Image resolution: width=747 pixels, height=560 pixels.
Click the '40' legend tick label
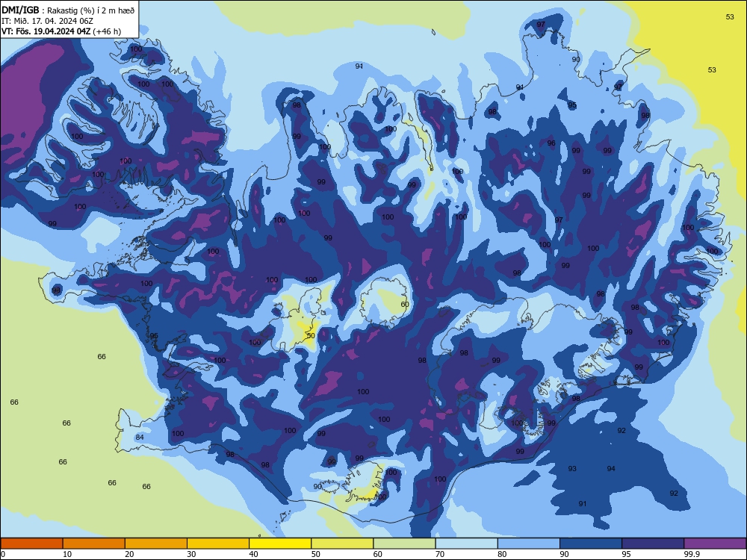[x=254, y=554]
